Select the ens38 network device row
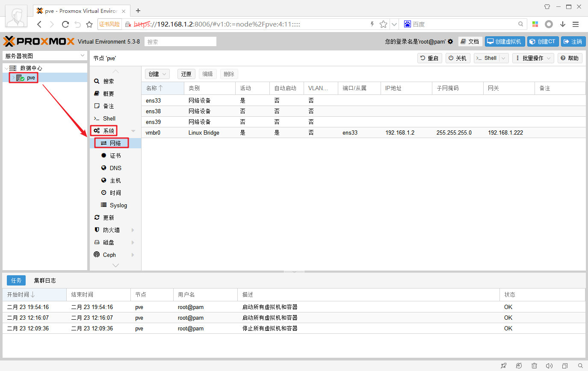 (363, 111)
